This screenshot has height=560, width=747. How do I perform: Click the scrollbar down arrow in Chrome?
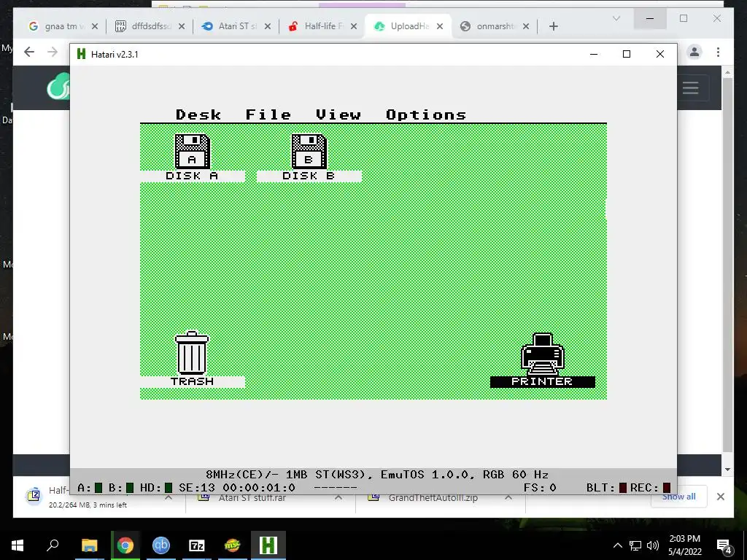727,470
